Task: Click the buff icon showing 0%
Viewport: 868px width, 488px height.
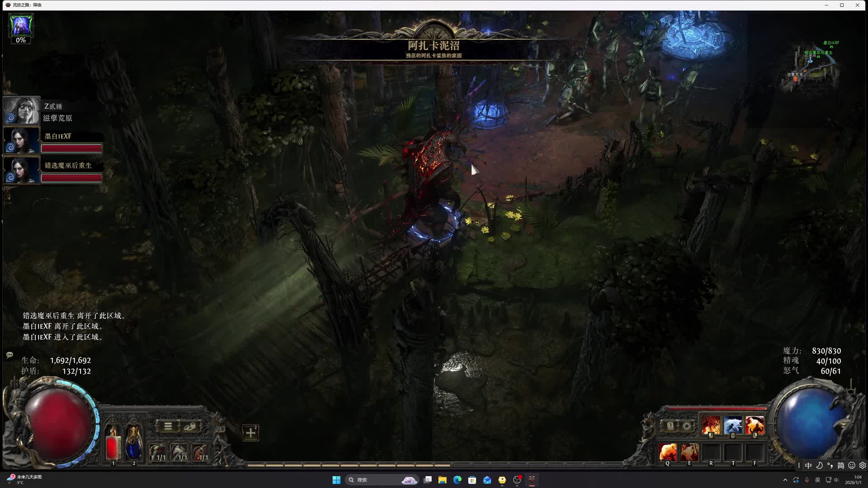Action: 21,26
